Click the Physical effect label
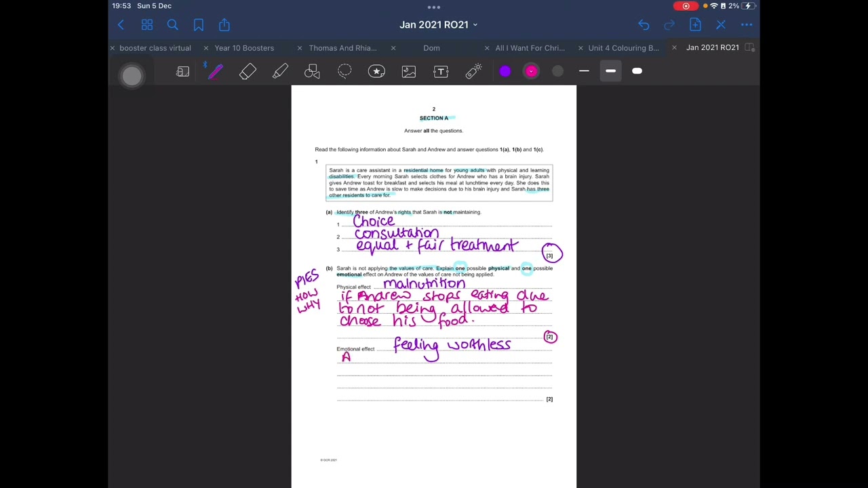The width and height of the screenshot is (868, 488). 353,287
